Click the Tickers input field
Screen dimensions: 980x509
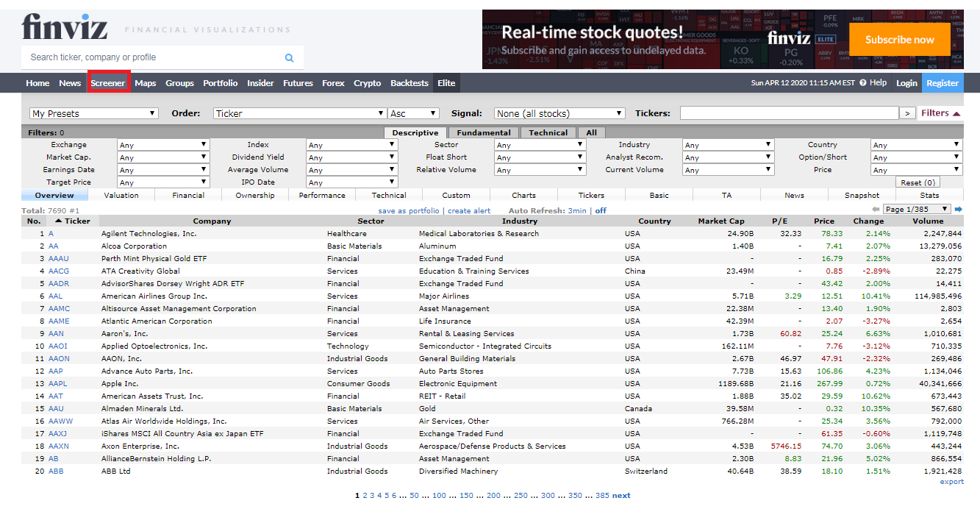coord(790,113)
